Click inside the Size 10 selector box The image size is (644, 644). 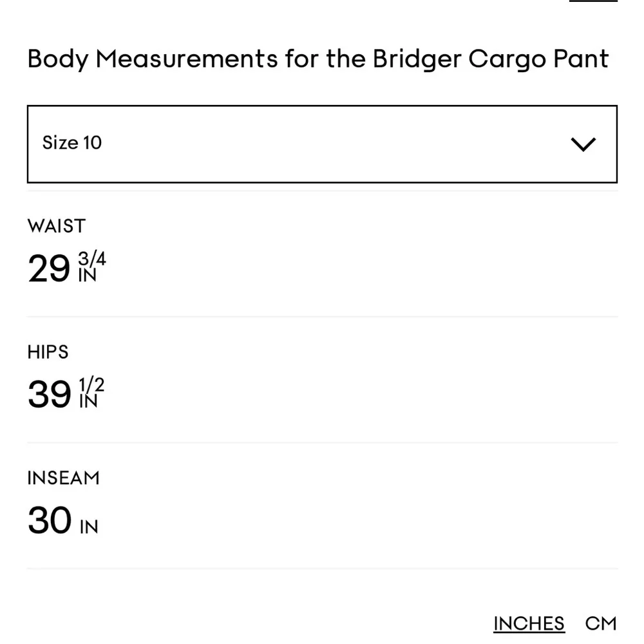point(322,144)
